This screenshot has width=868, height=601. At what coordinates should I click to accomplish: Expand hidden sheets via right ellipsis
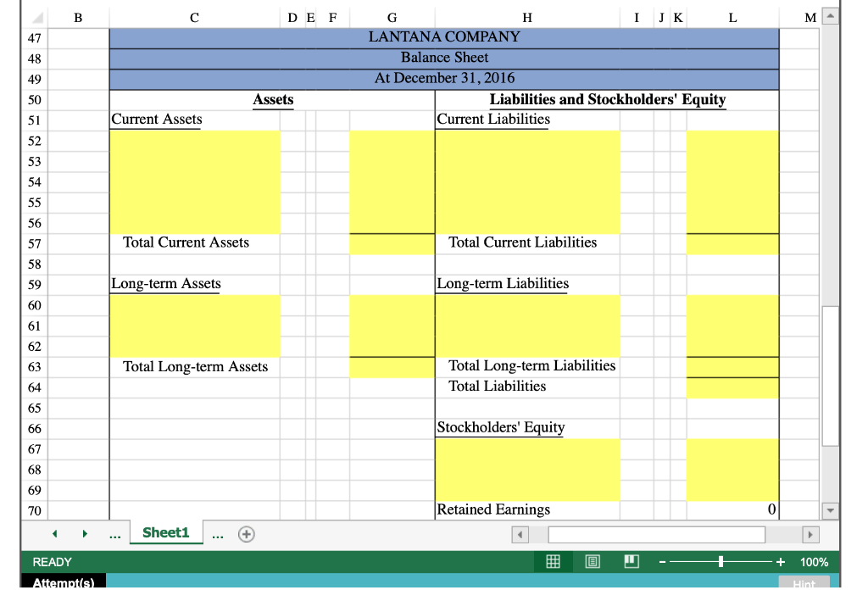[x=218, y=534]
